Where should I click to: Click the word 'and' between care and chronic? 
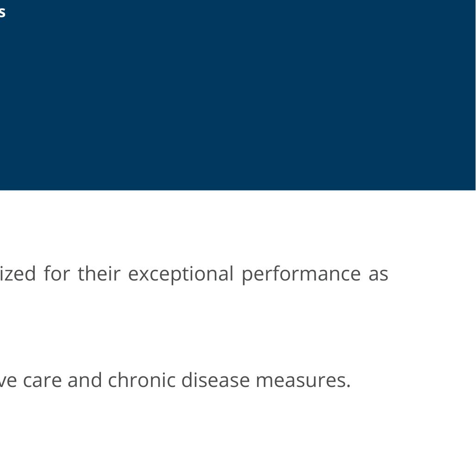tap(85, 380)
